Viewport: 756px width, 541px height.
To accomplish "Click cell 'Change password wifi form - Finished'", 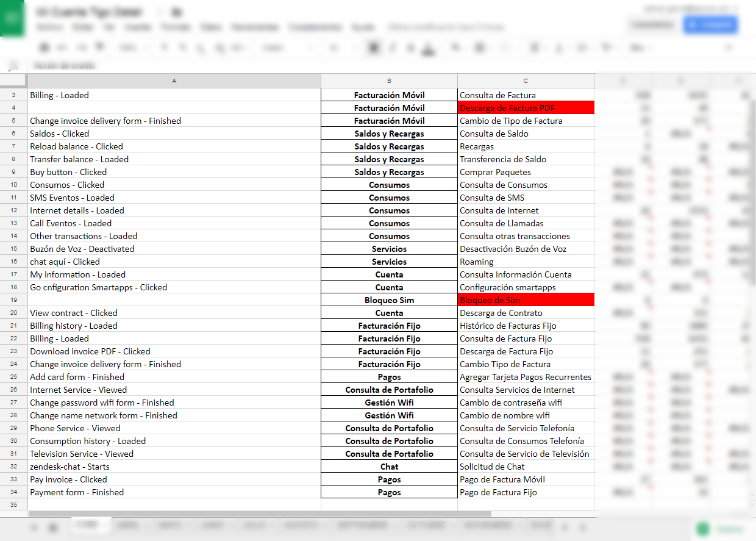I will (174, 403).
